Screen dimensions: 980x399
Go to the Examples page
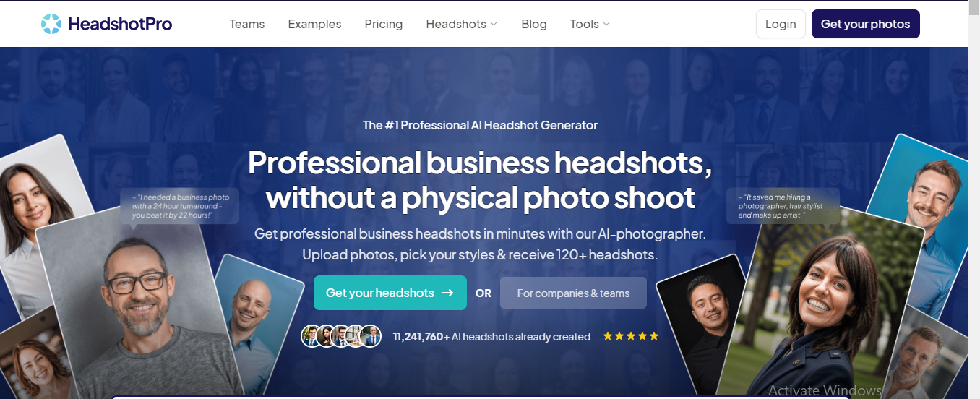314,24
